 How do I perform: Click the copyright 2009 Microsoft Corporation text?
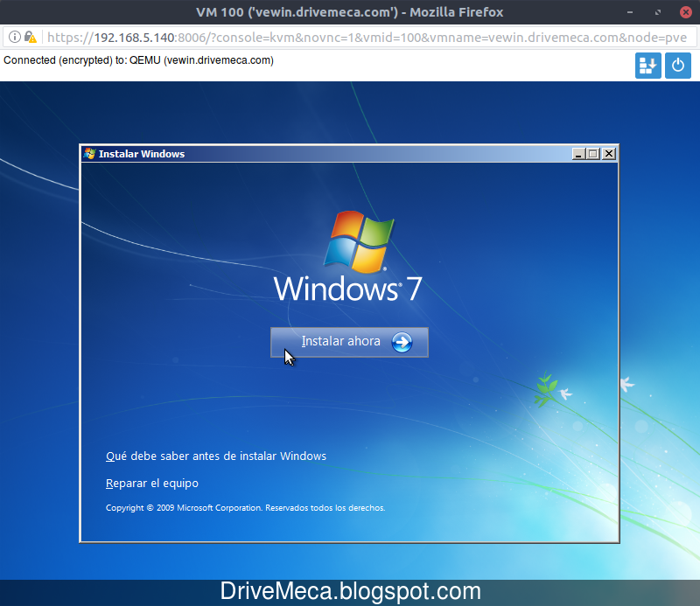point(245,508)
